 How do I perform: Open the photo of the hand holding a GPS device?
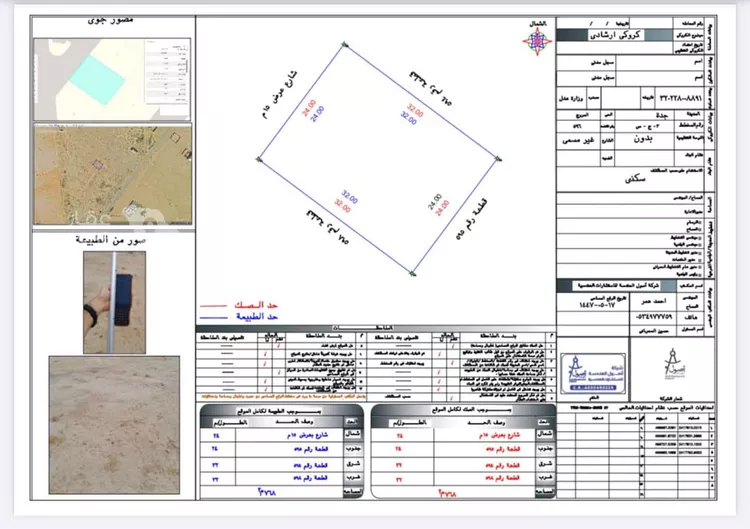114,302
